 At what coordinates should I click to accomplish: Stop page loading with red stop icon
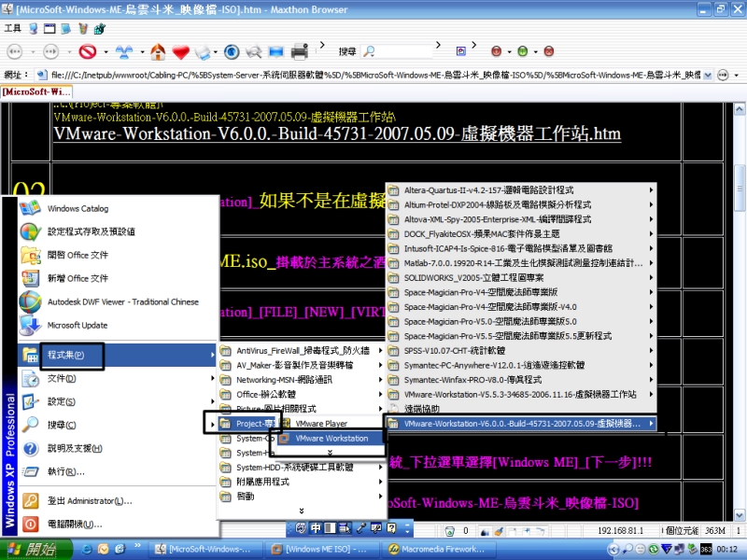(88, 51)
